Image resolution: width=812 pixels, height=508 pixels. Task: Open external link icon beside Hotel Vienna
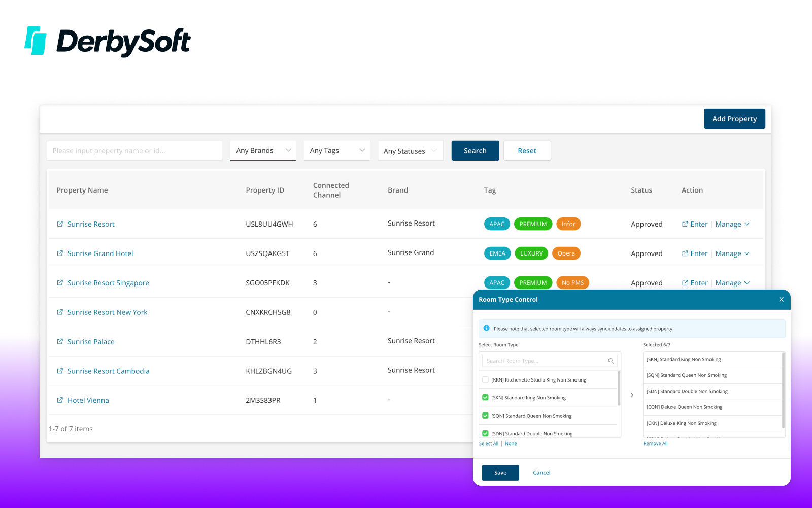click(60, 400)
